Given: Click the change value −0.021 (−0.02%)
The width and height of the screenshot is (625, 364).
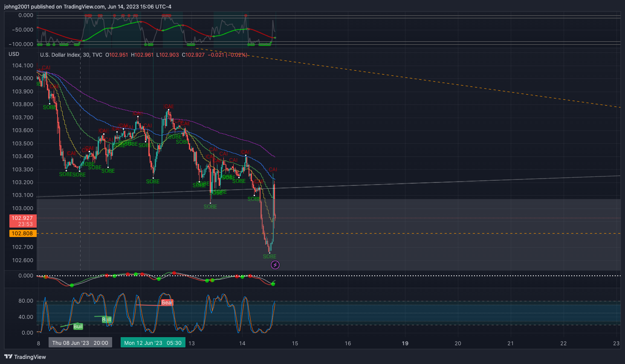Looking at the screenshot, I should point(228,55).
